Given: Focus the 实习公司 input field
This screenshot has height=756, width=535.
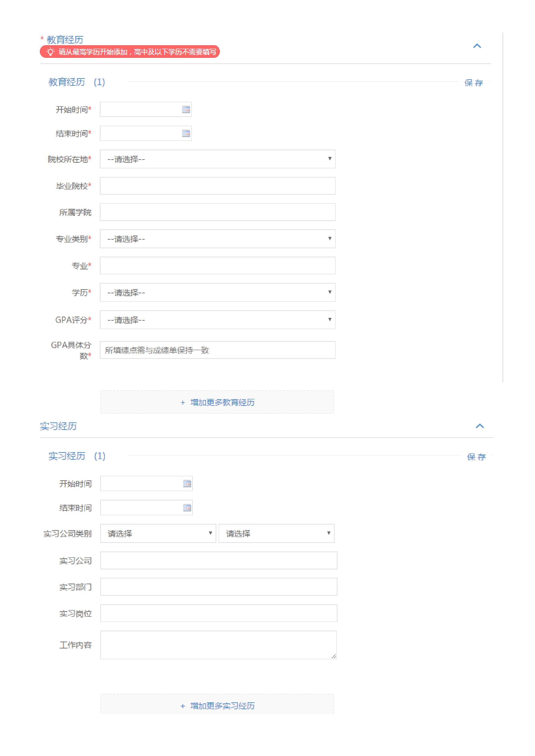Looking at the screenshot, I should click(x=219, y=561).
